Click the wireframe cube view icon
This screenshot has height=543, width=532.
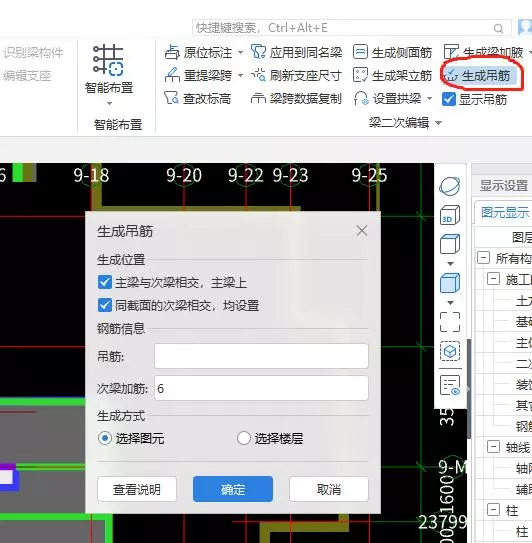tap(450, 244)
